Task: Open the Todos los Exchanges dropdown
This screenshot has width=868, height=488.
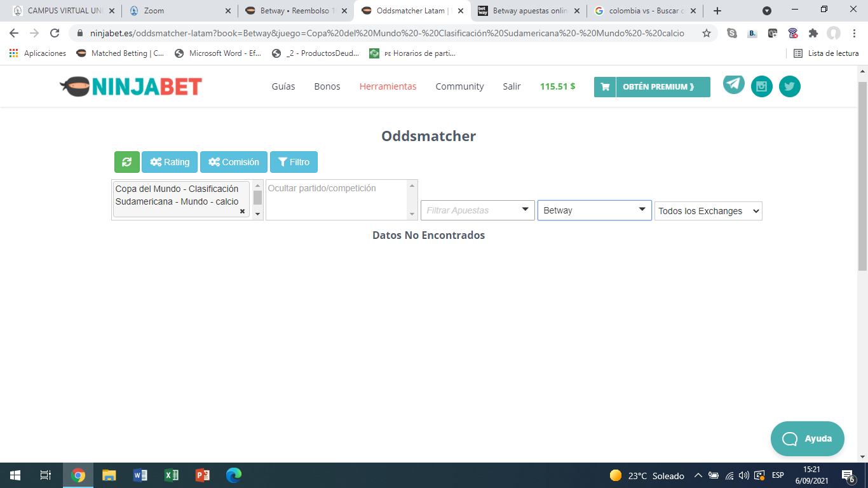Action: (709, 211)
